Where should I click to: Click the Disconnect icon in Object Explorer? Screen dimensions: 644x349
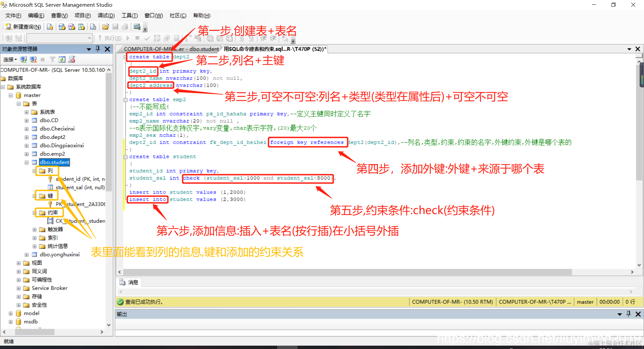[x=33, y=59]
